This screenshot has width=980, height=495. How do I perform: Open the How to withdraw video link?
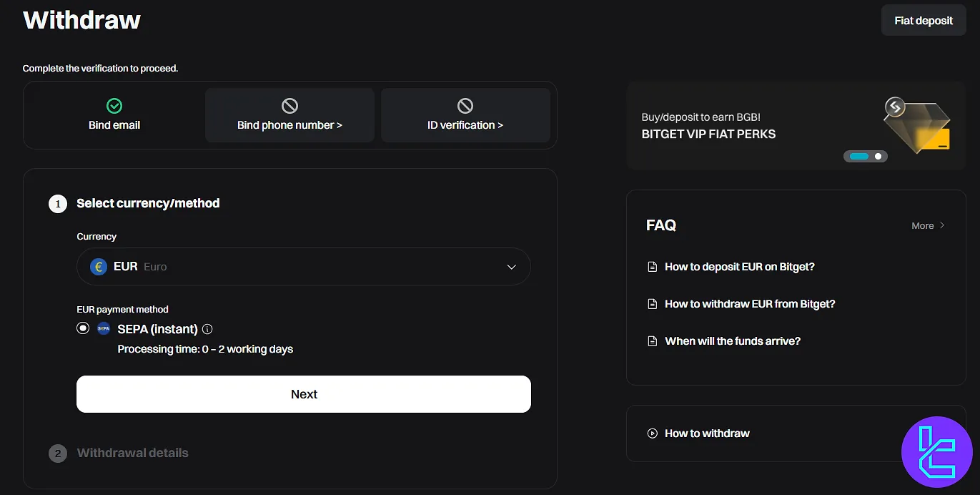tap(707, 433)
